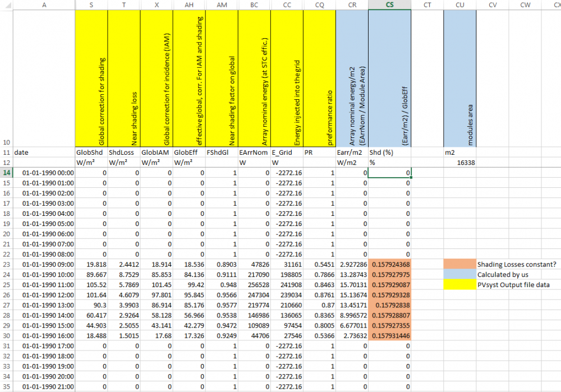The image size is (561, 392).
Task: Click column A header
Action: 44,4
